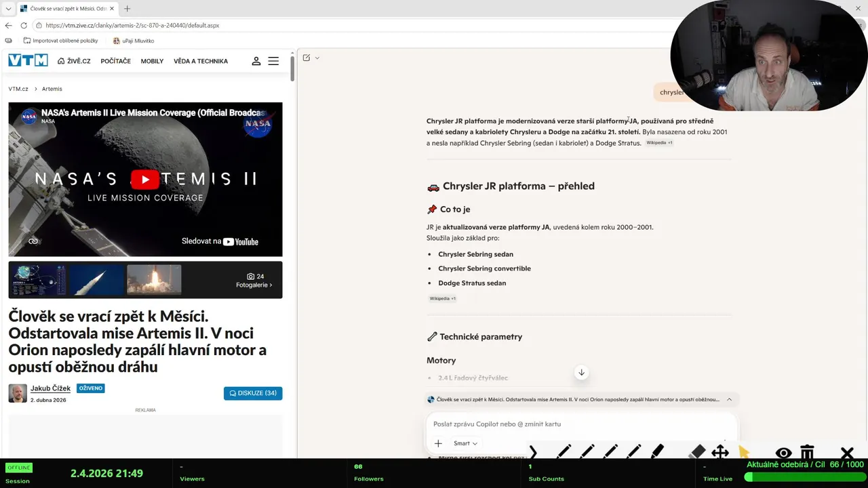Viewport: 868px width, 488px height.
Task: Click the VTM site logo
Action: (x=28, y=60)
